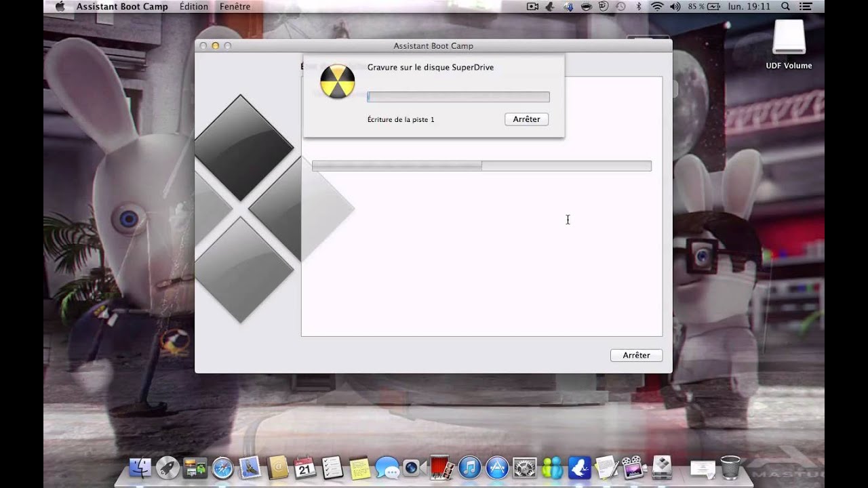This screenshot has width=868, height=488.
Task: Launch Launchpad rocket icon in dock
Action: (x=167, y=468)
